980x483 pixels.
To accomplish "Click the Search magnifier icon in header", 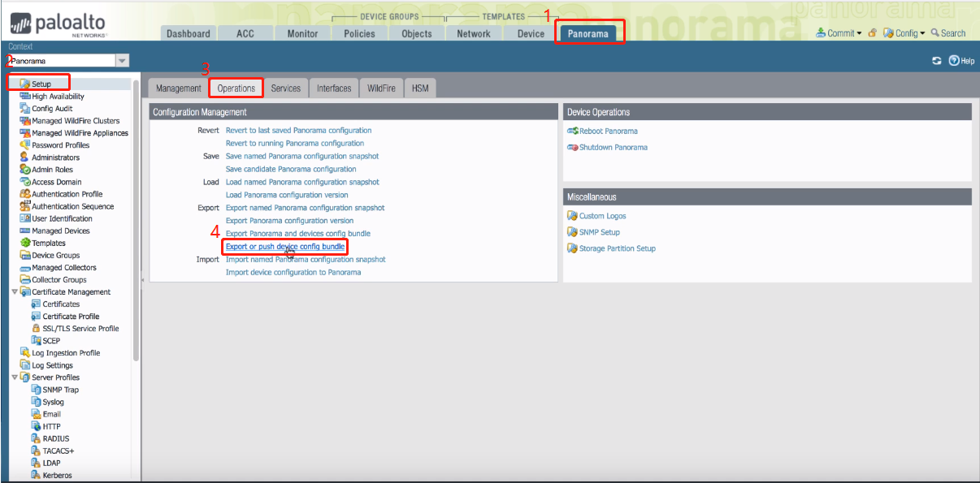I will [x=935, y=33].
